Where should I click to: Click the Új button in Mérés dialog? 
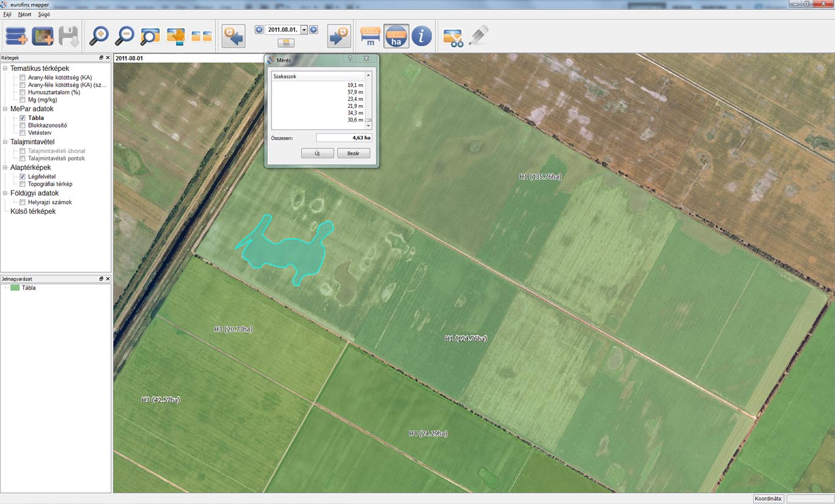pyautogui.click(x=317, y=153)
